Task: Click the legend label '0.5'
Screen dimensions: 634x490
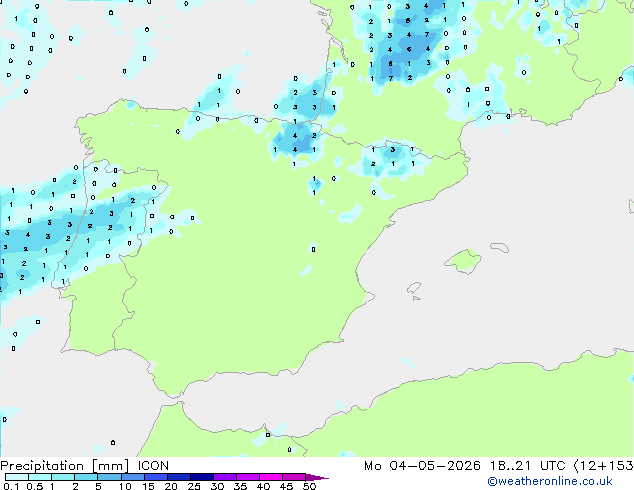Action: (35, 486)
